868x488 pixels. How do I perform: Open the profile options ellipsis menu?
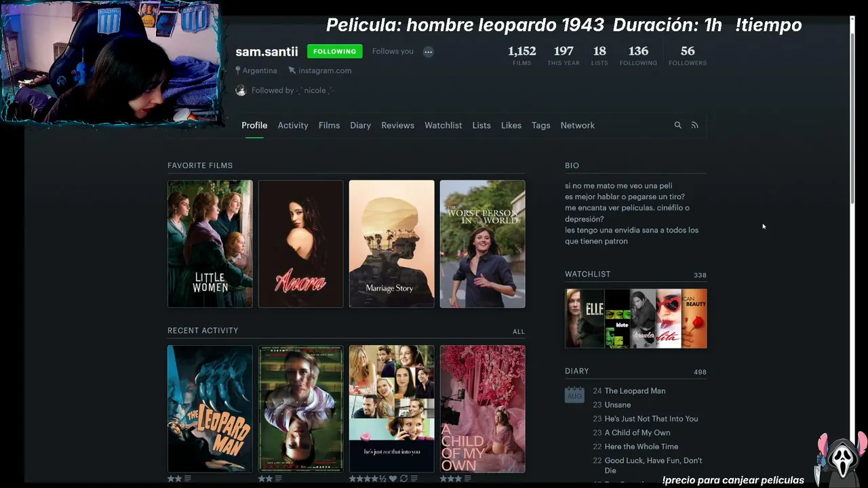[x=428, y=52]
